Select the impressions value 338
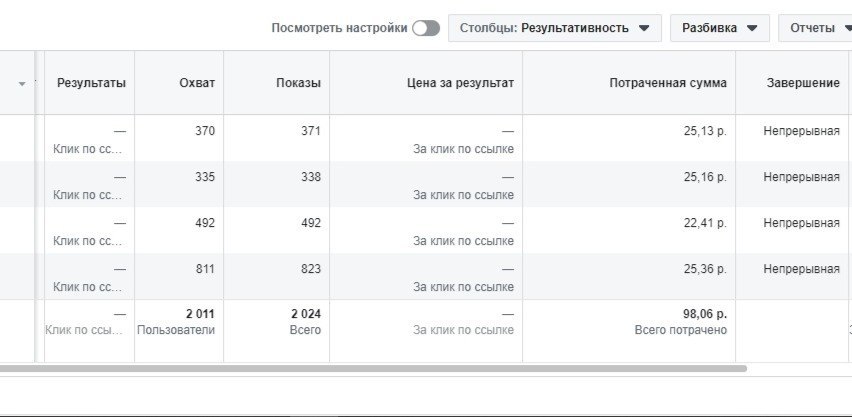 point(311,177)
